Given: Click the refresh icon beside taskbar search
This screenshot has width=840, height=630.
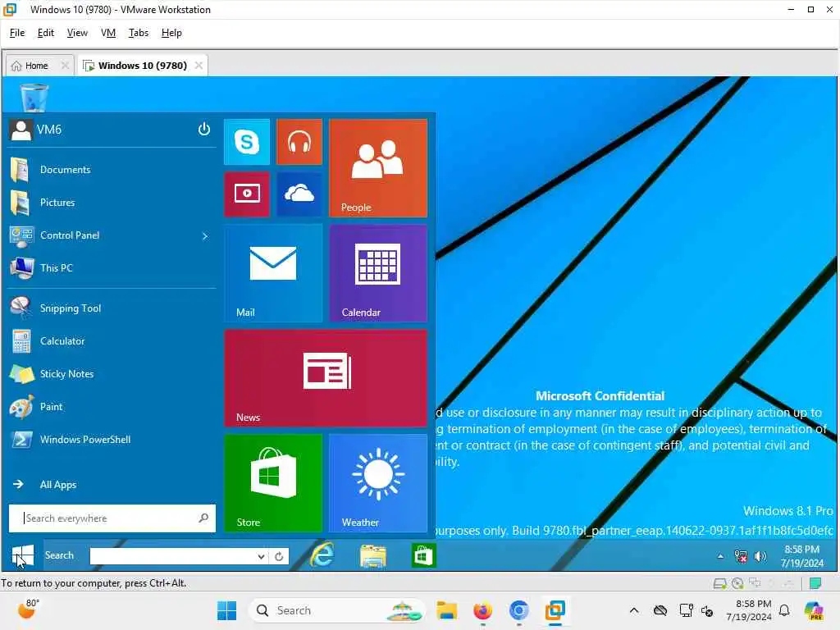Looking at the screenshot, I should pyautogui.click(x=279, y=556).
